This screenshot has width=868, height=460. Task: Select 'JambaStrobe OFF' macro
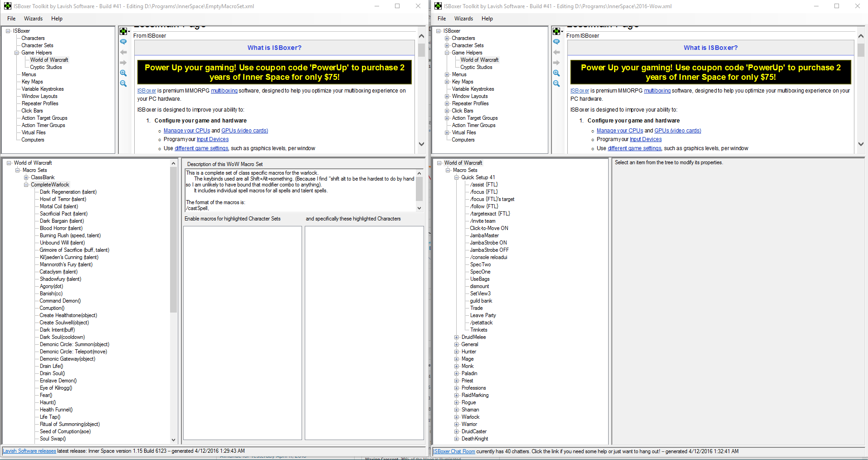coord(489,250)
